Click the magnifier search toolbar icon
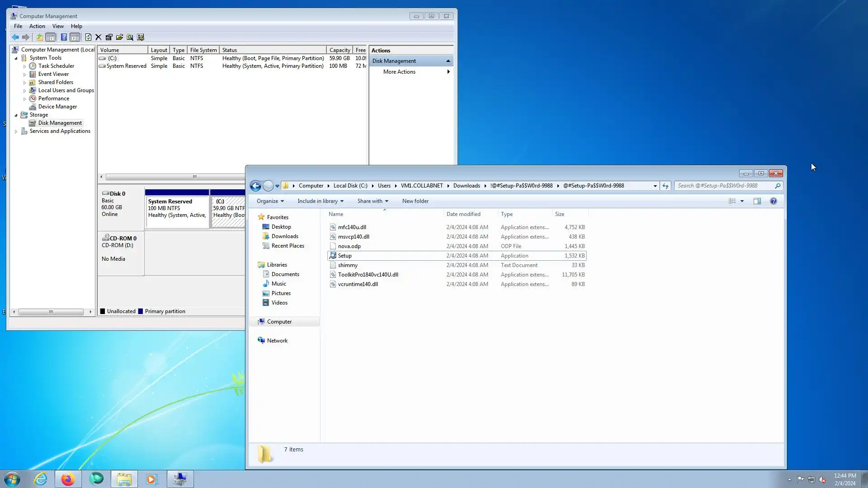Viewport: 868px width, 488px height. click(x=130, y=38)
